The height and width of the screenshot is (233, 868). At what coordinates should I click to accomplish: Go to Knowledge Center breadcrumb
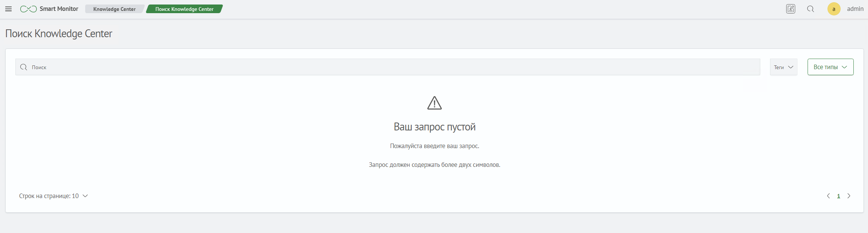coord(114,9)
